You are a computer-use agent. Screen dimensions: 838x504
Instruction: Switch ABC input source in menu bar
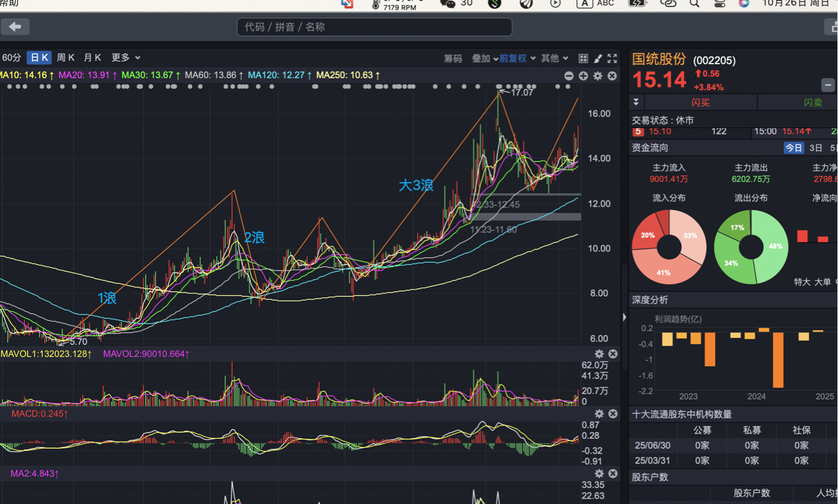pyautogui.click(x=596, y=3)
